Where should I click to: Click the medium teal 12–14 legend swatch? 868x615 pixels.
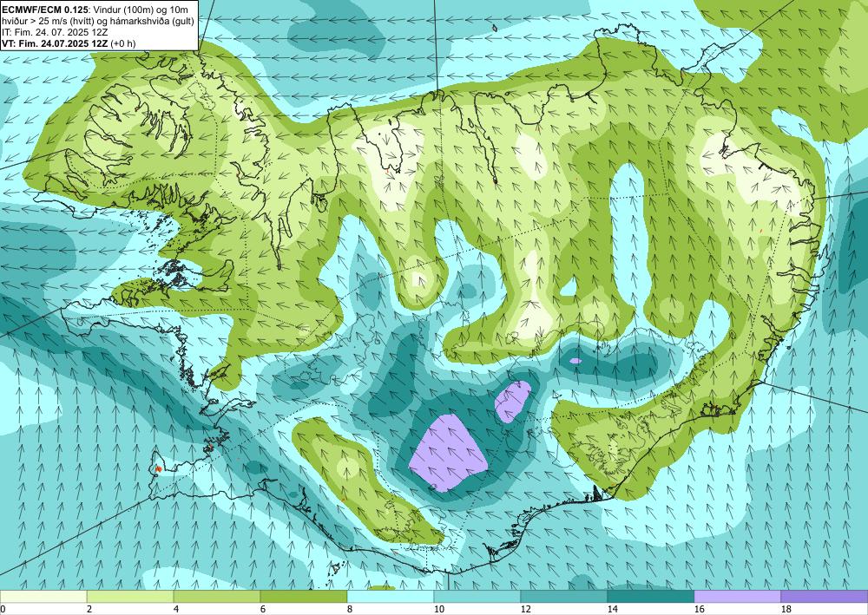pos(564,596)
